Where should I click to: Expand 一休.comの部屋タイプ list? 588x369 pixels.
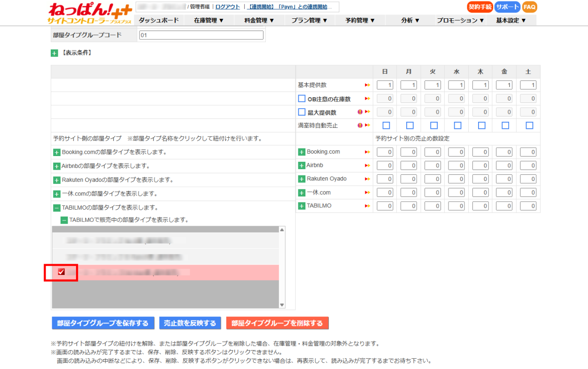(56, 194)
